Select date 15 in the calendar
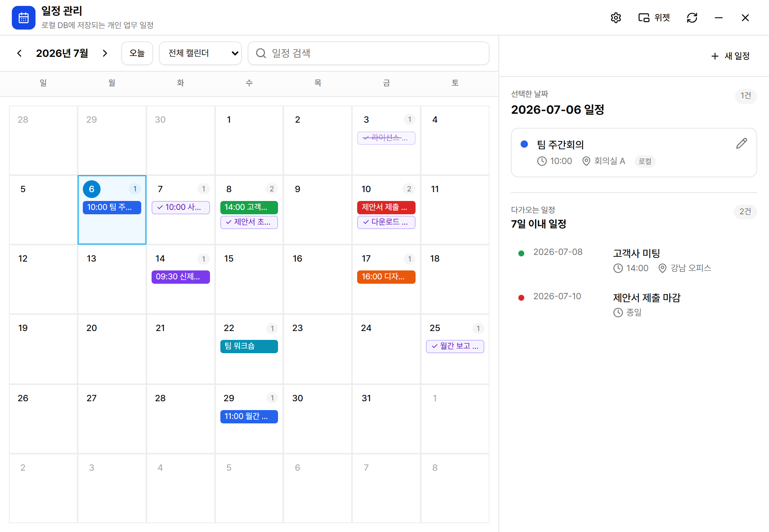This screenshot has height=532, width=769. tap(229, 259)
